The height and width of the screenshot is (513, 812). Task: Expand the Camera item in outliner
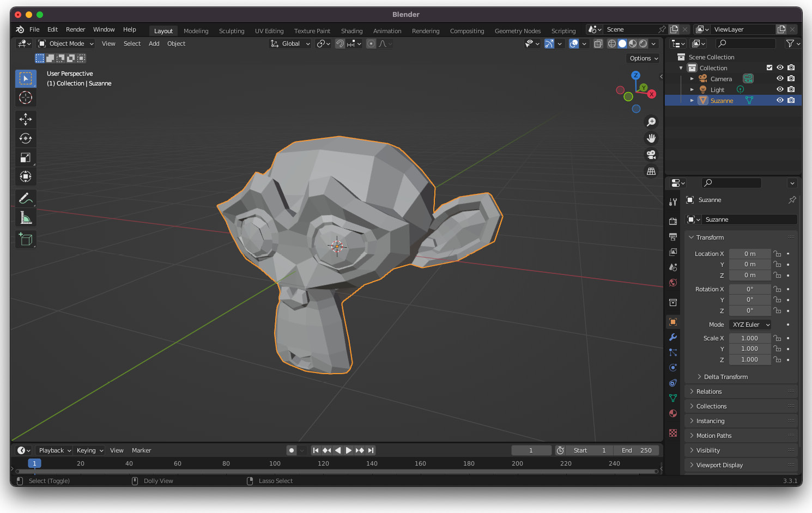pyautogui.click(x=692, y=78)
